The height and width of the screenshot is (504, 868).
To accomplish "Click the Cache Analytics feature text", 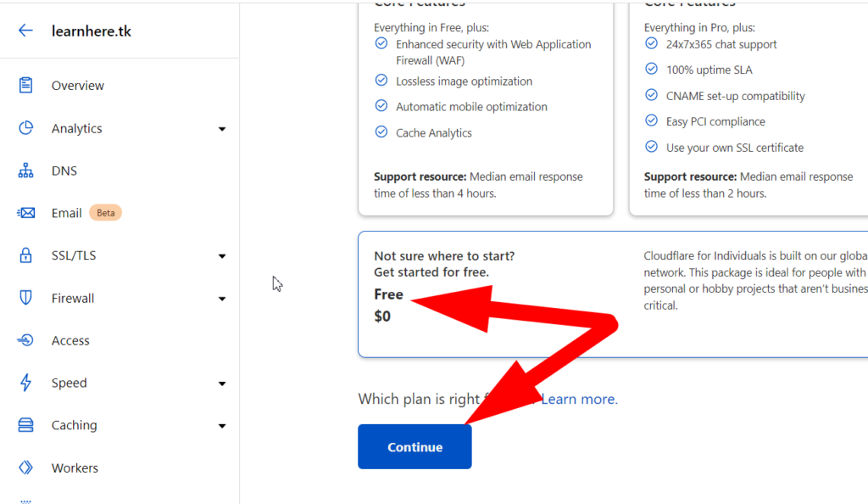I will point(433,133).
